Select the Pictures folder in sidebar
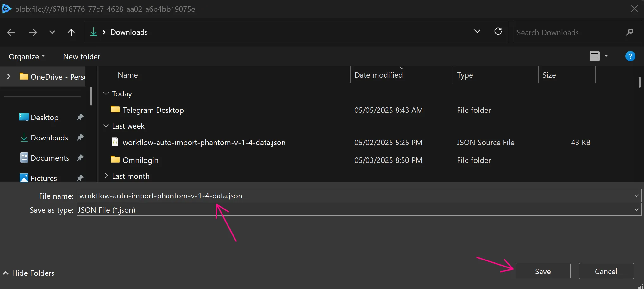This screenshot has height=289, width=644. pos(44,178)
